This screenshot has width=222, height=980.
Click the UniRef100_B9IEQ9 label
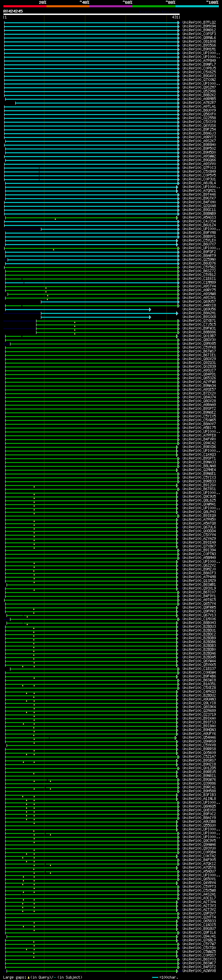coord(199,516)
